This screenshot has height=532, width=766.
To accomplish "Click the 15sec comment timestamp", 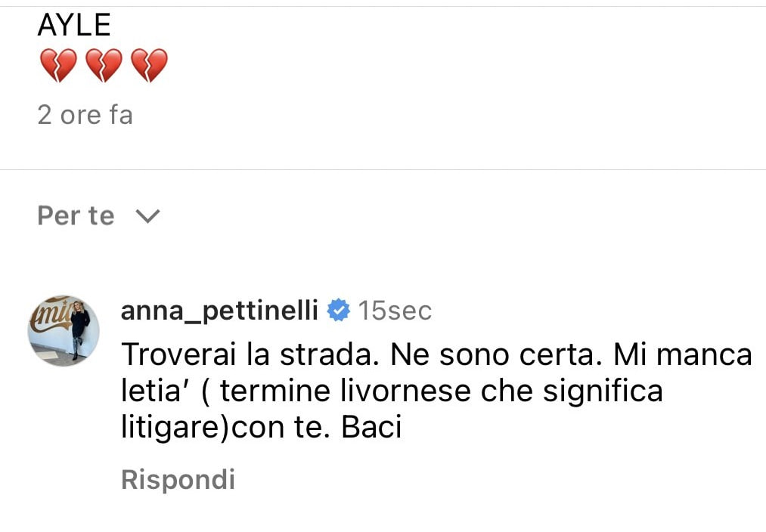I will click(x=395, y=311).
